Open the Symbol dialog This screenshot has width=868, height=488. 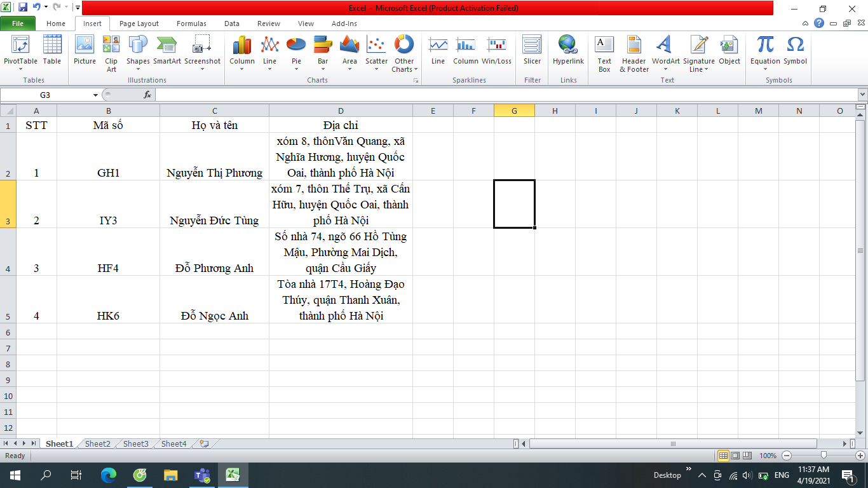pos(795,51)
